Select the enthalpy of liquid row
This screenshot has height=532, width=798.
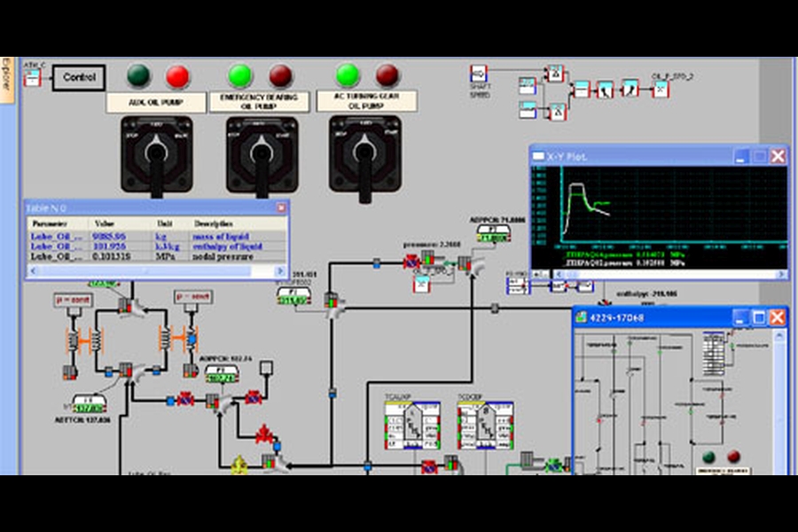pyautogui.click(x=157, y=246)
